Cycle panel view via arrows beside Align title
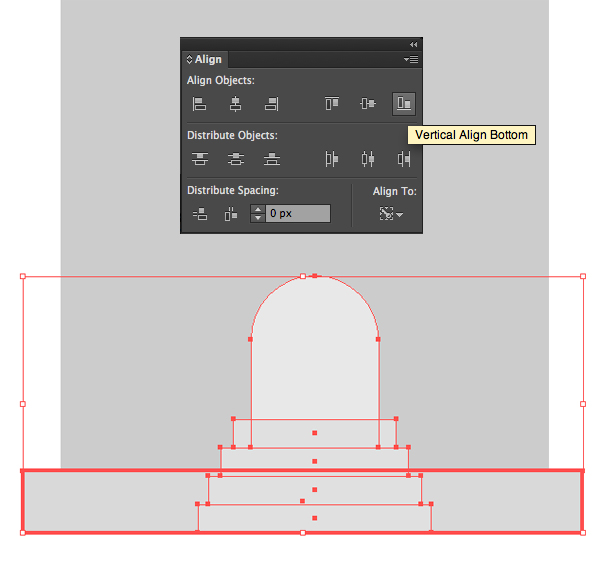Image resolution: width=600 pixels, height=575 pixels. pyautogui.click(x=189, y=59)
